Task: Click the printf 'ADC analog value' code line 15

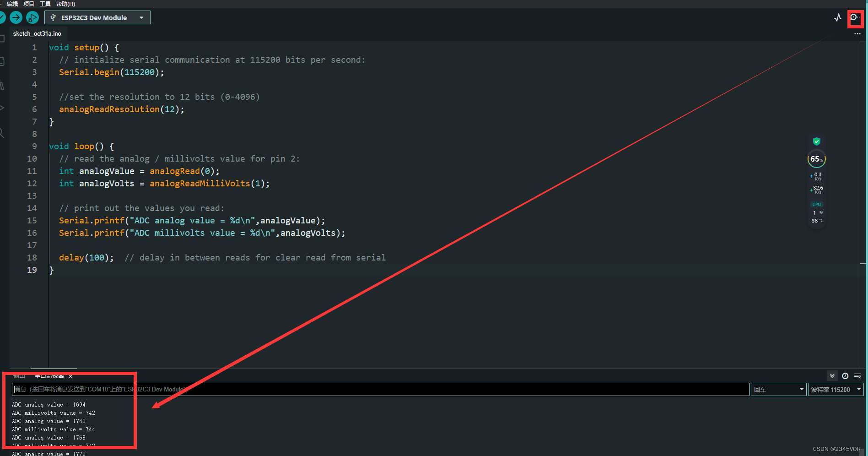Action: click(192, 221)
